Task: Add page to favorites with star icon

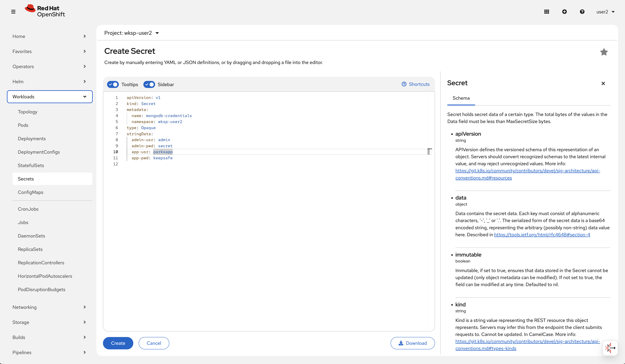Action: [x=604, y=52]
